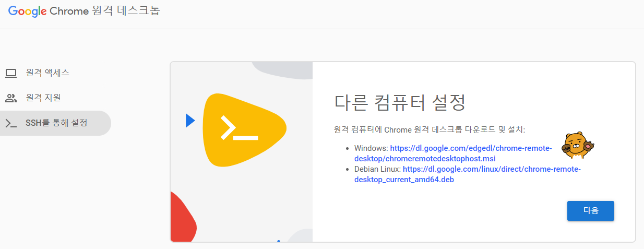
Task: Click the 다른 컴퓨터 설정 heading
Action: tap(399, 102)
